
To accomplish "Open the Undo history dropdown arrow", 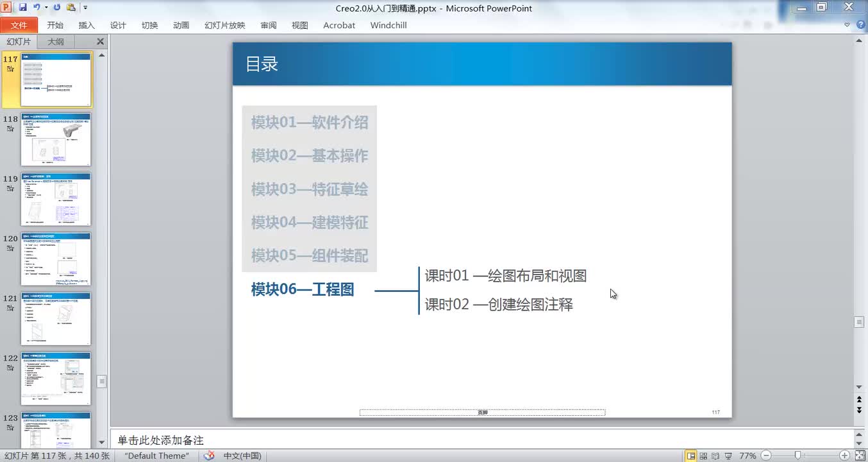I will tap(46, 8).
